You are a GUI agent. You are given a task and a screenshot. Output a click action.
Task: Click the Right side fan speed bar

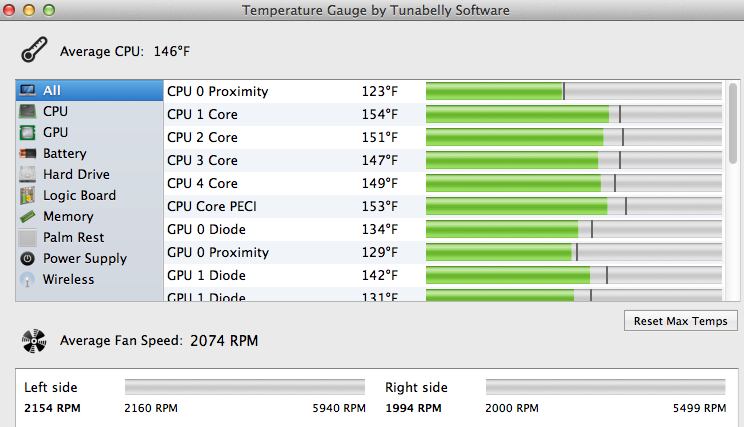[x=605, y=387]
